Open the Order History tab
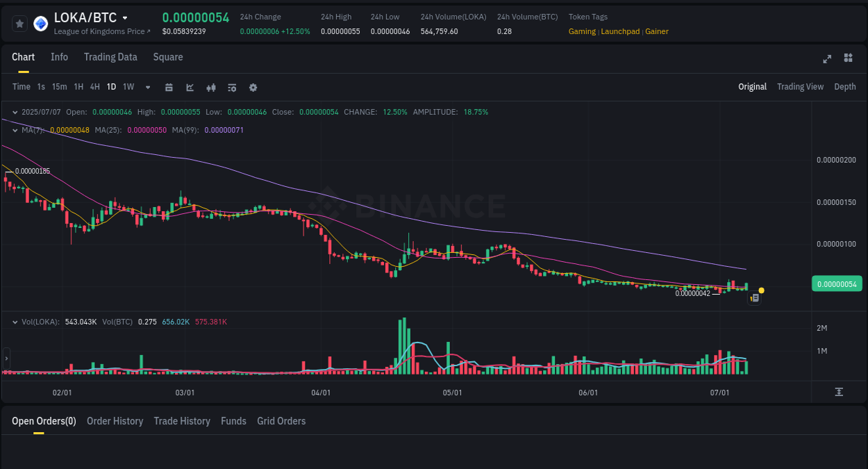 click(x=115, y=421)
